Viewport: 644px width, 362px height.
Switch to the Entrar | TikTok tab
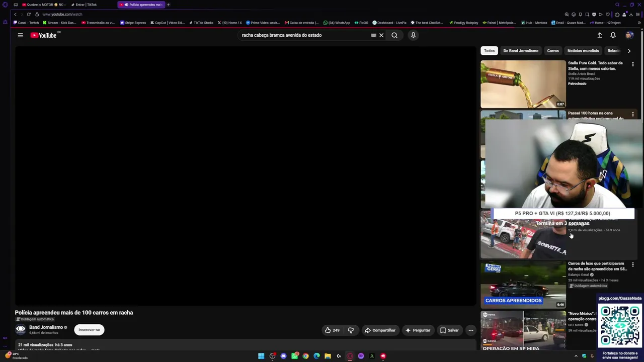86,5
